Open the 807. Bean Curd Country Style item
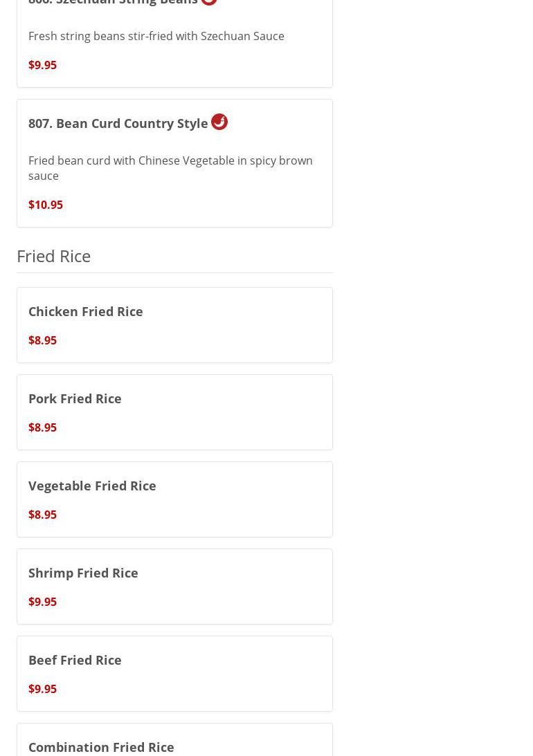Screen dimensions: 533x756 click(x=118, y=123)
